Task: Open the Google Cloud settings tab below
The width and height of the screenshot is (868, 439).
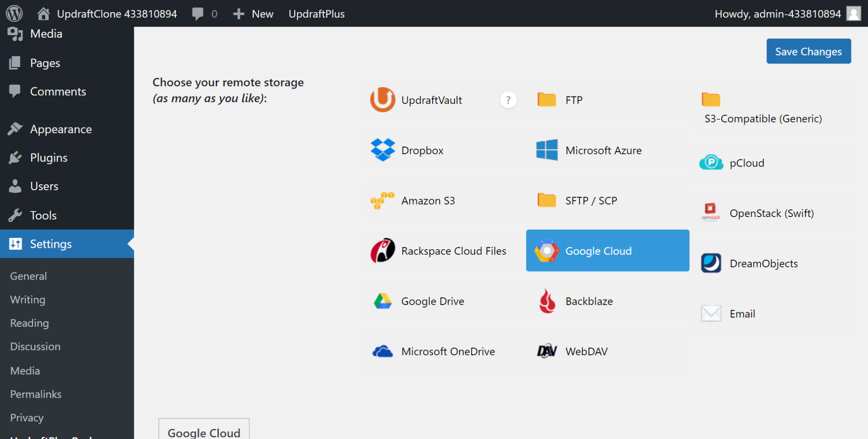Action: [x=204, y=432]
